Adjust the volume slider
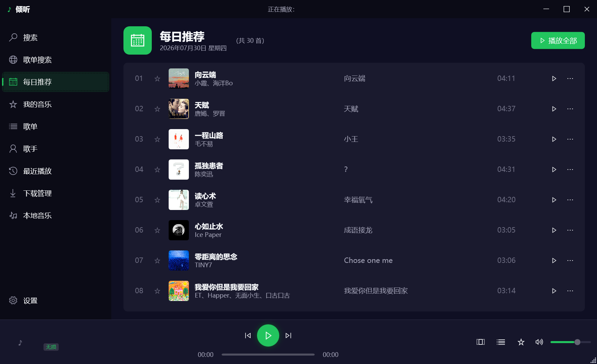The width and height of the screenshot is (597, 364). (x=571, y=342)
